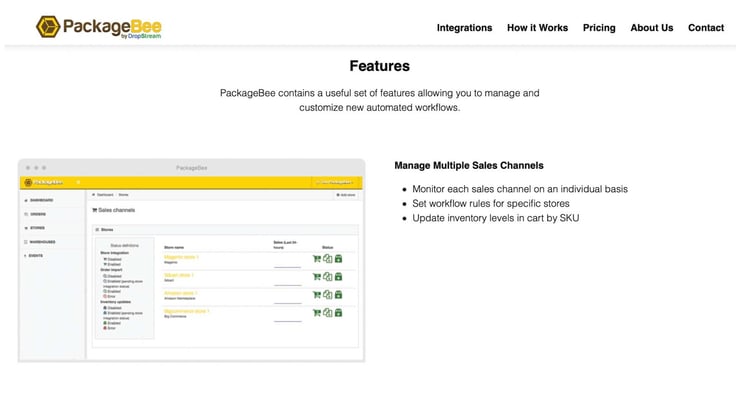
Task: Click 'Update inventory levels in cart by SKU'
Action: tap(496, 218)
